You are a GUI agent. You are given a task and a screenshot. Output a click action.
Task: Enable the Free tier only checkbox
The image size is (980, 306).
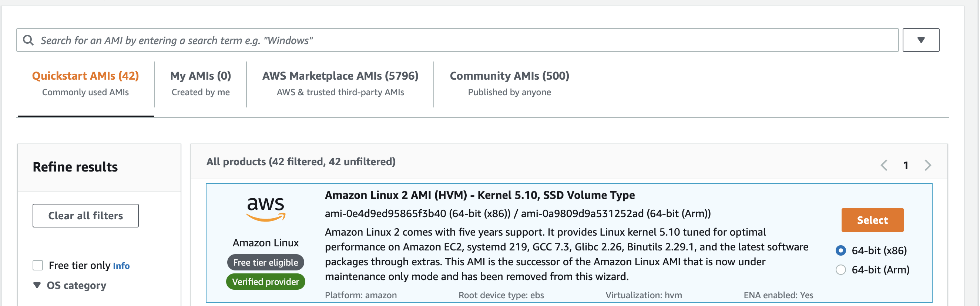click(38, 265)
